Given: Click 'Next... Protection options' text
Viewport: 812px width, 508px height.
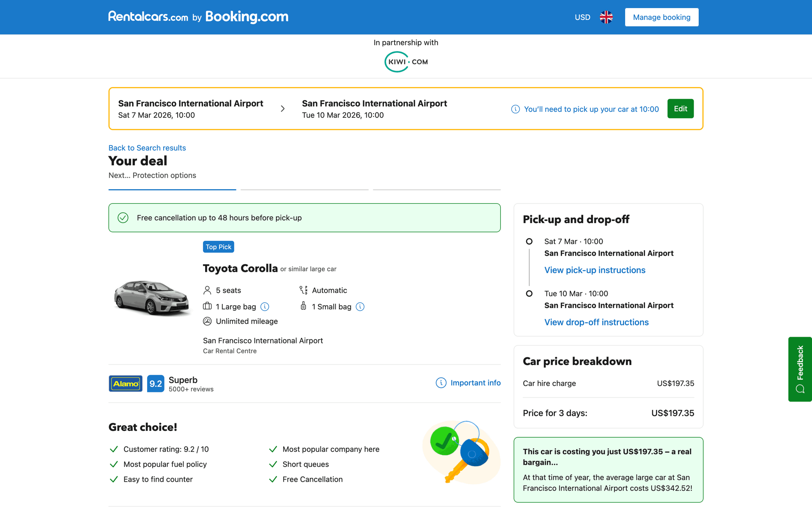Looking at the screenshot, I should pyautogui.click(x=152, y=175).
